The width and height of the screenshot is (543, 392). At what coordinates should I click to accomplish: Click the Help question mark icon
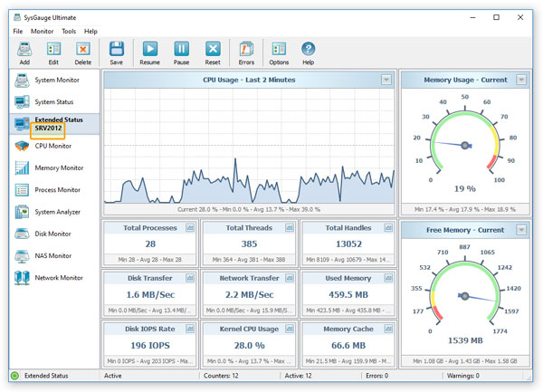pos(308,49)
